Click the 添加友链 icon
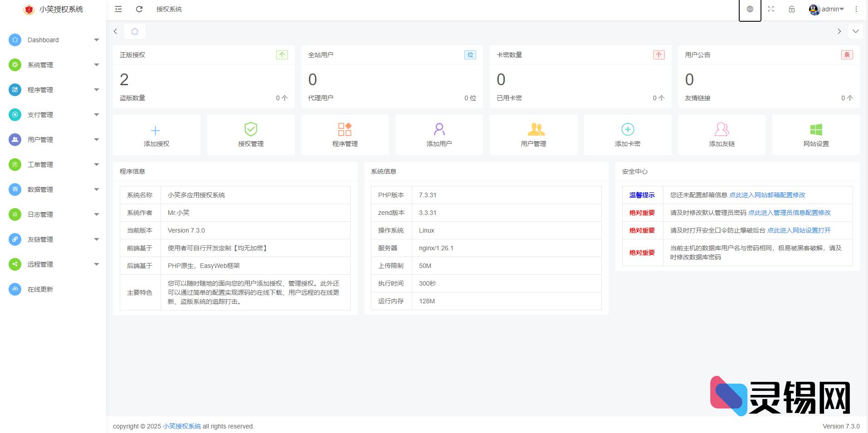Viewport: 868px width, 433px height. [x=722, y=130]
